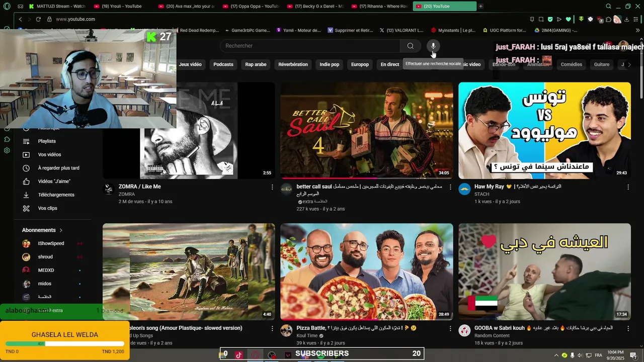Click the pin icon in browser toolbar
Screen dimensions: 644x362
coord(532,19)
